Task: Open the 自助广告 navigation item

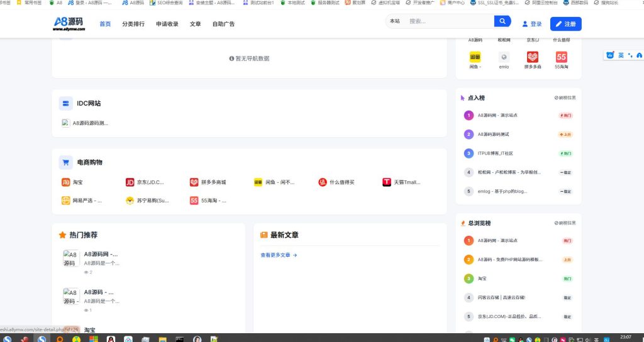Action: coord(223,24)
